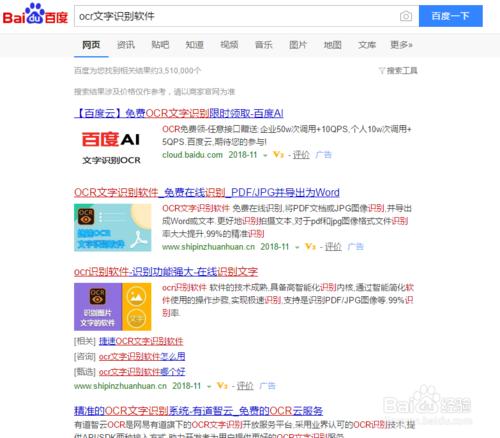Image resolution: width=500 pixels, height=438 pixels.
Task: Open 【百度云】免费OCR文字识别 result link
Action: coord(179,113)
